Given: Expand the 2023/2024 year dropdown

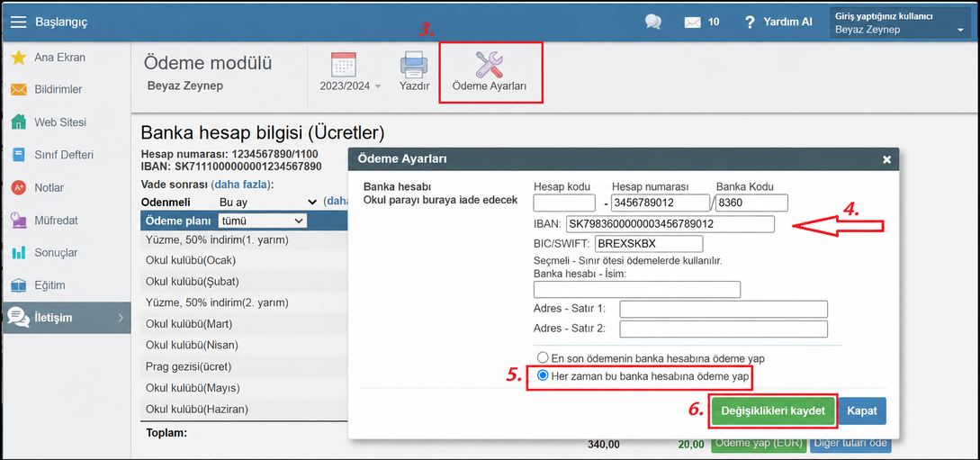Looking at the screenshot, I should click(350, 86).
